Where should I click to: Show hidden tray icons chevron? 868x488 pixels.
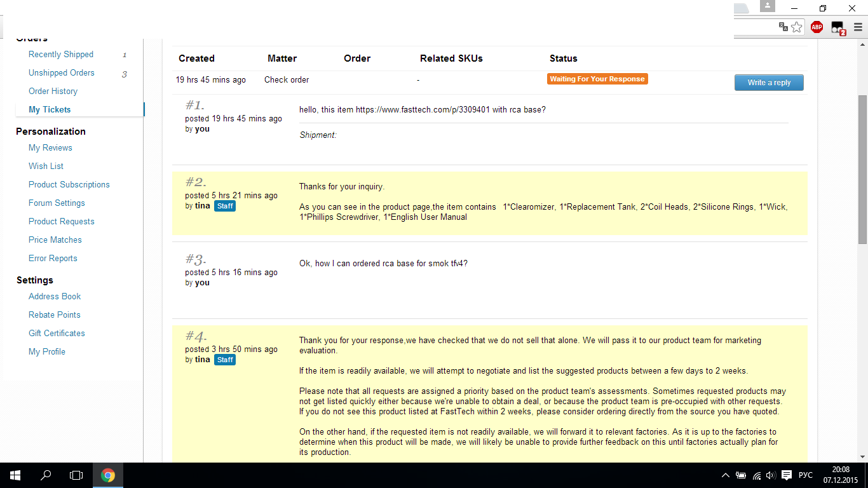726,475
